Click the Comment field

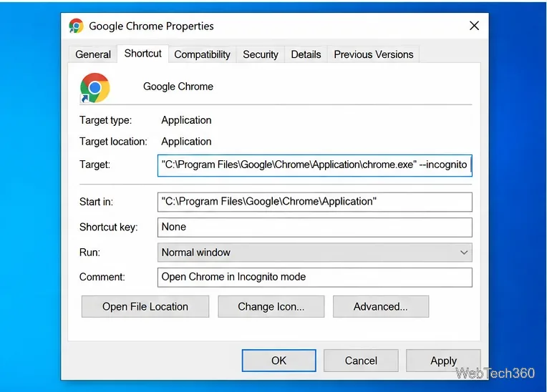(314, 277)
